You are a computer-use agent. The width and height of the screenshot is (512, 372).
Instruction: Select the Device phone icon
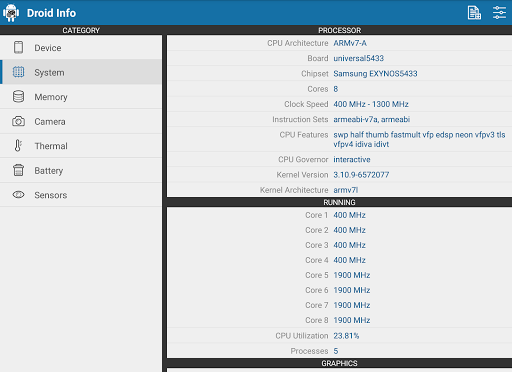[18, 47]
